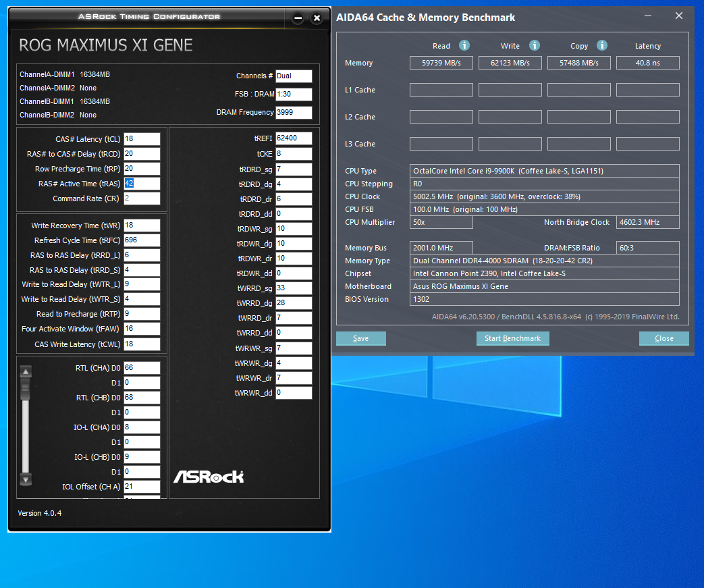Click the Write Recovery Time (tWR) field

click(142, 225)
